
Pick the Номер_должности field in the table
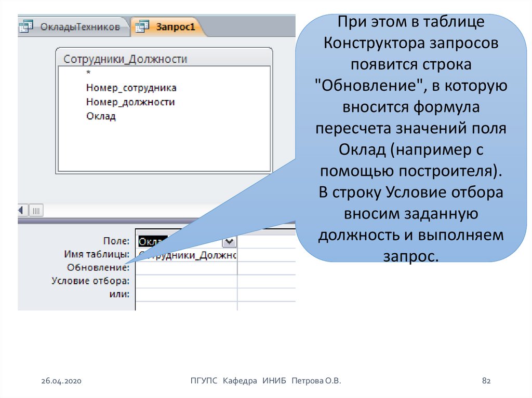pyautogui.click(x=130, y=102)
